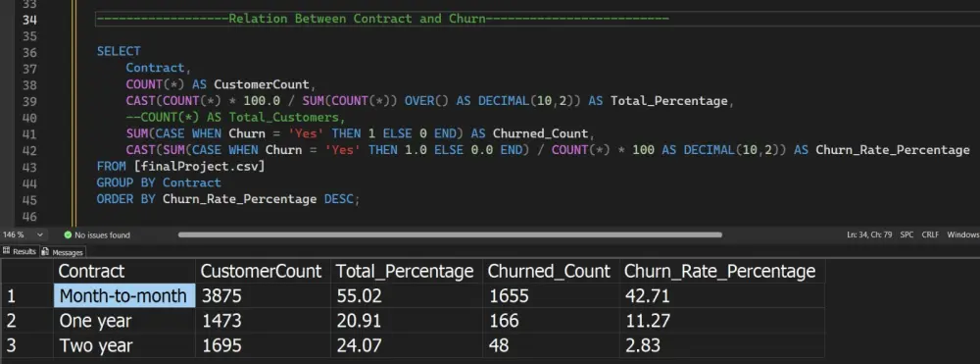The height and width of the screenshot is (364, 980).
Task: Switch to the Results tab
Action: coord(20,251)
